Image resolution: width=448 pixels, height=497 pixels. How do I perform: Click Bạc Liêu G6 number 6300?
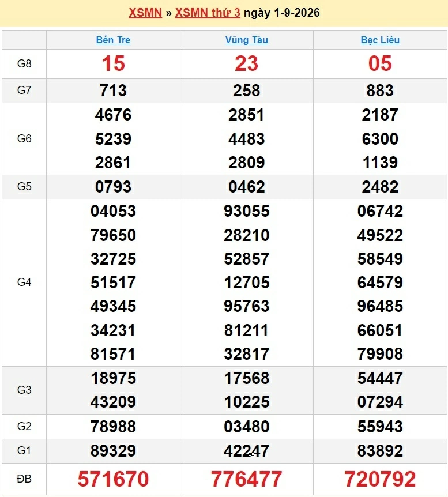(380, 139)
